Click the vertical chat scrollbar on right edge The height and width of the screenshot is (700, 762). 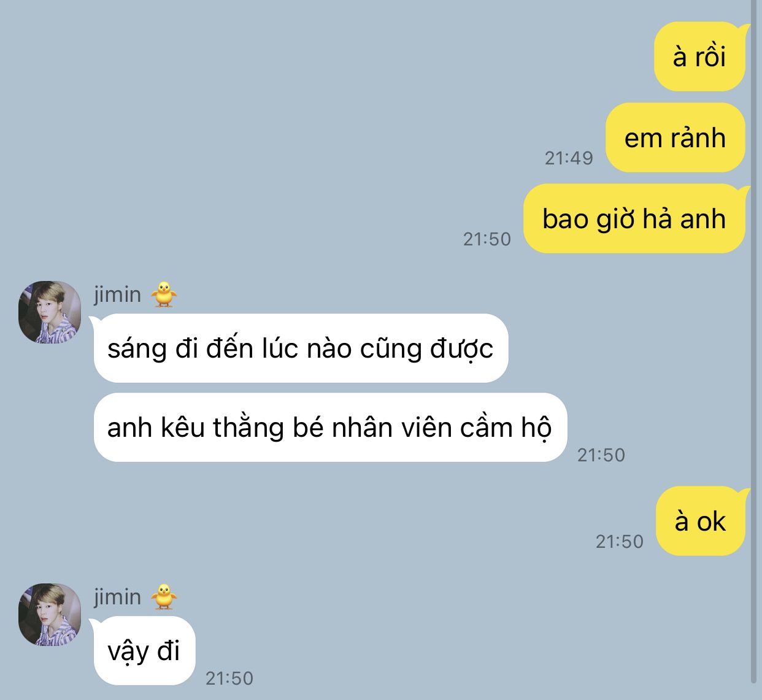tap(754, 341)
